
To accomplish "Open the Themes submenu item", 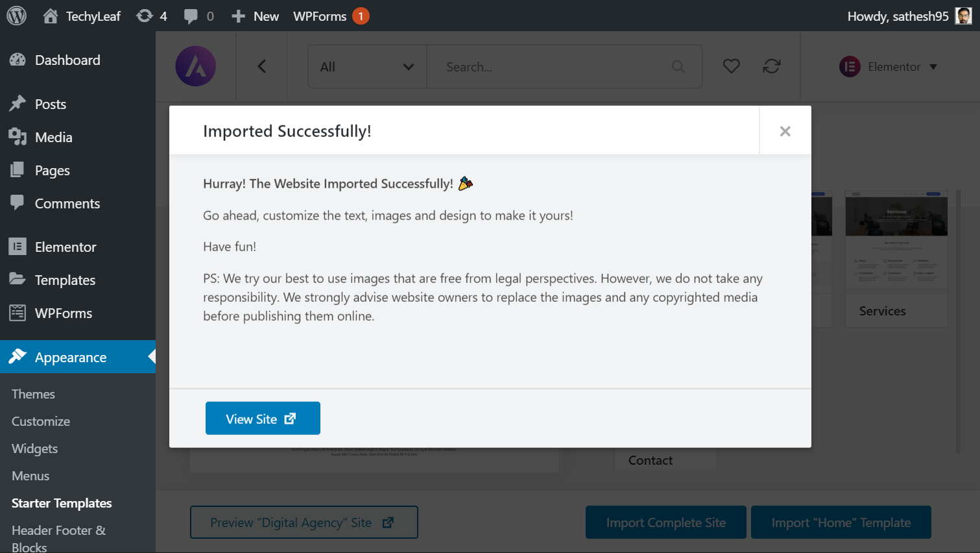I will 34,394.
